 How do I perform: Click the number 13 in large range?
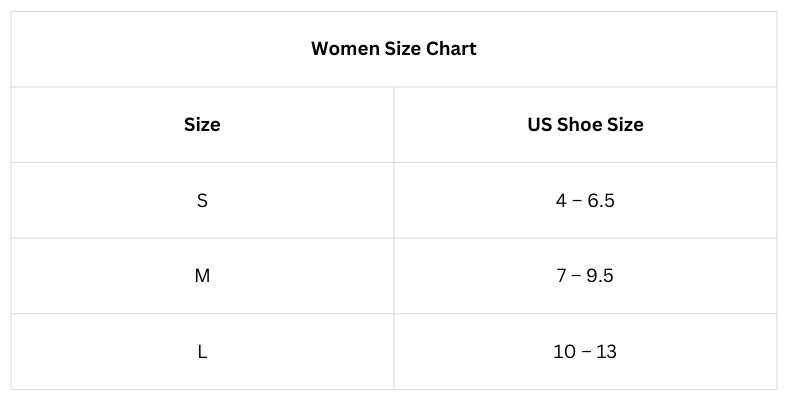coord(606,352)
